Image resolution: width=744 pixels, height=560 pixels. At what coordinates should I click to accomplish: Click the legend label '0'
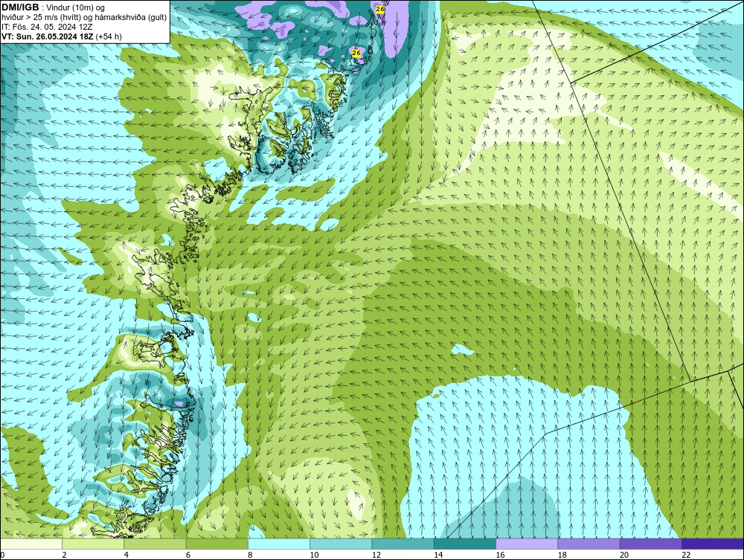2,556
